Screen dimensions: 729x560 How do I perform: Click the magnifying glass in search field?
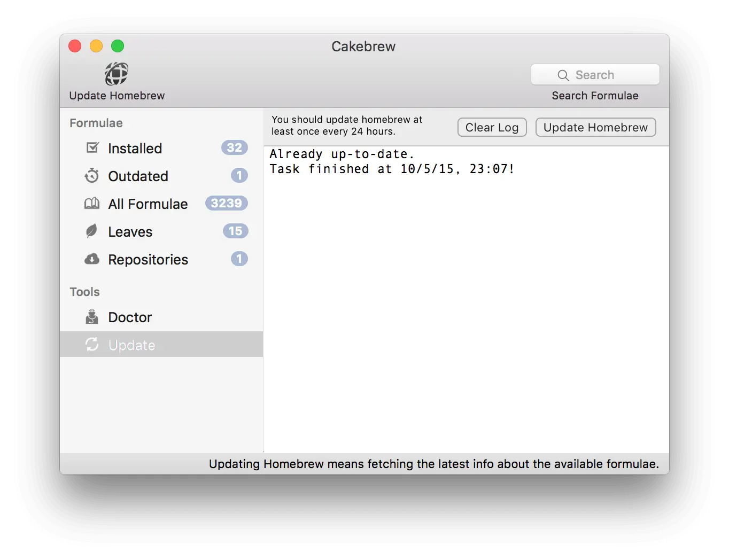(x=563, y=75)
